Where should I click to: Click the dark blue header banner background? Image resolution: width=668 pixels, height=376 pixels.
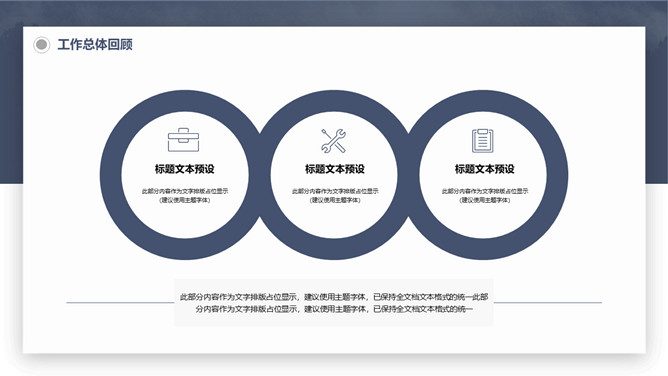[334, 13]
